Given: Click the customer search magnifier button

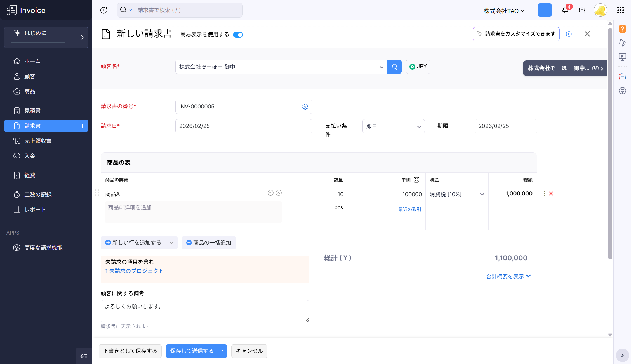Looking at the screenshot, I should (394, 67).
